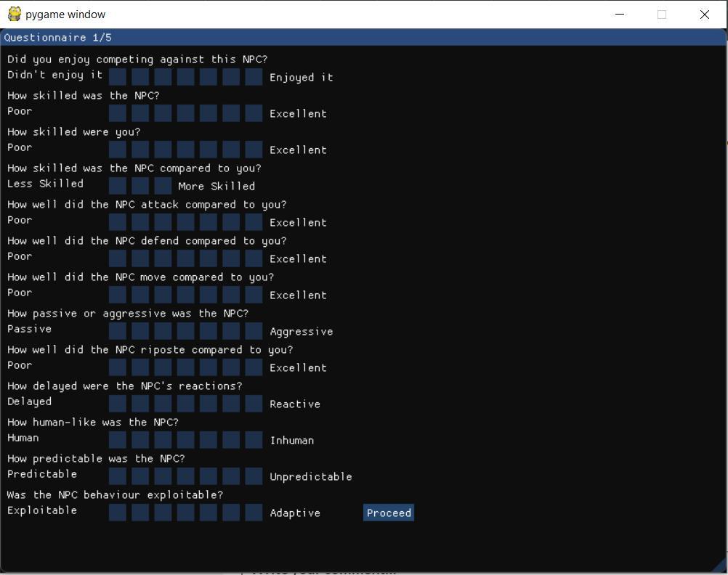Click the Proceed button
728x575 pixels.
click(x=389, y=513)
